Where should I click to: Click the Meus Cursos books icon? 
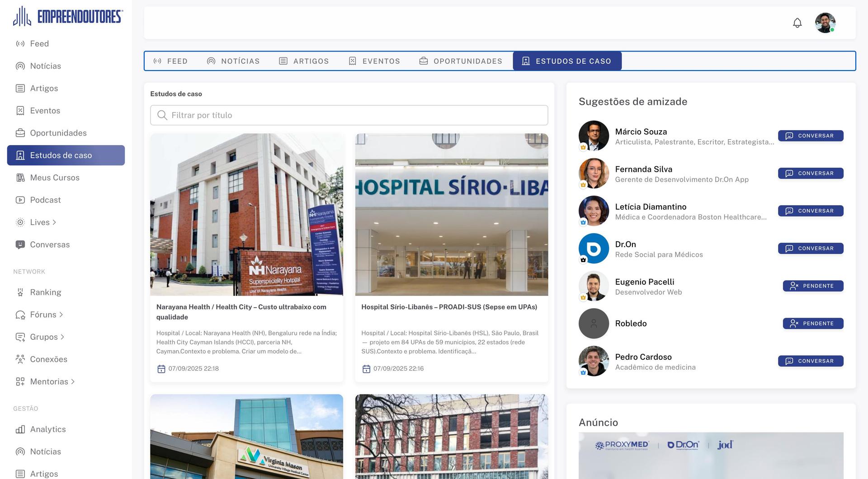tap(20, 178)
